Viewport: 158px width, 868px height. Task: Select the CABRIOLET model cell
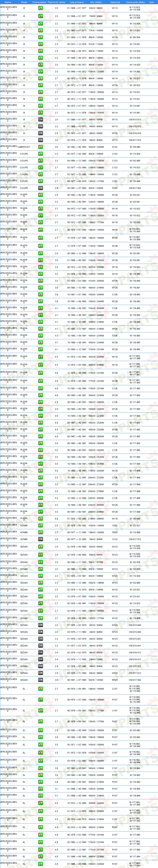coord(24,147)
